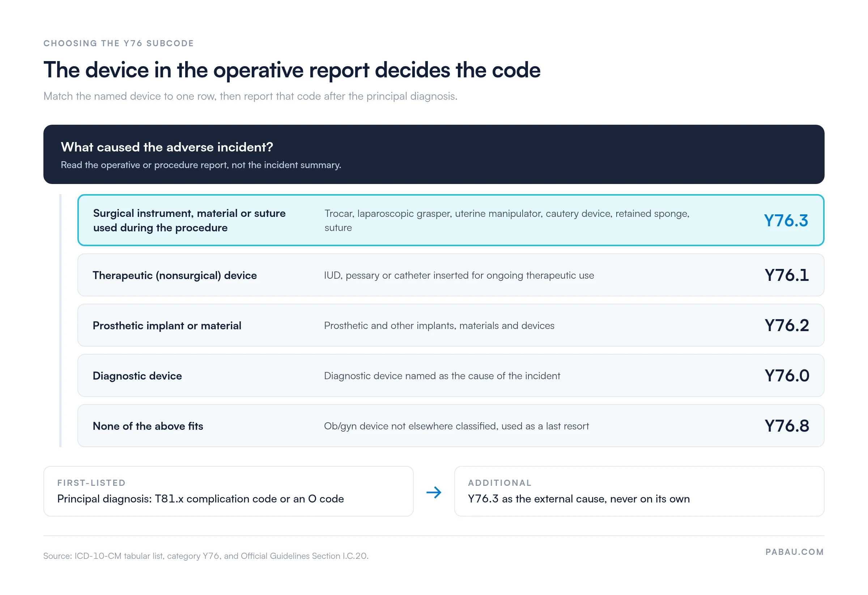The height and width of the screenshot is (595, 868).
Task: Click the Y76.2 code
Action: tap(786, 325)
